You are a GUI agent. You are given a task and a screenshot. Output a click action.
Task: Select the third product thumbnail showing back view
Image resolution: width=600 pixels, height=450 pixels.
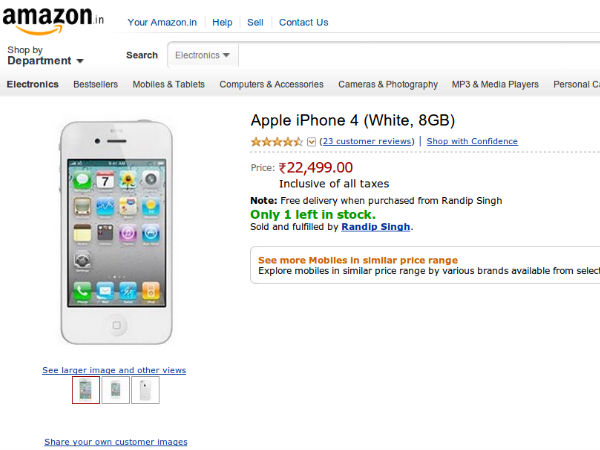(145, 389)
